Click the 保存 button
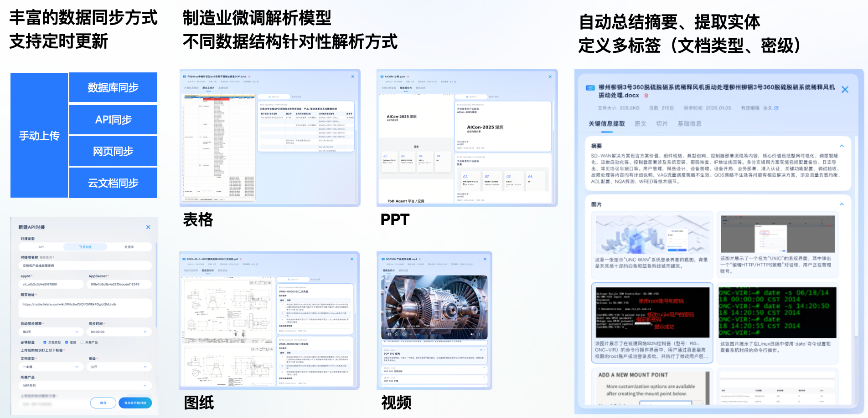868x418 pixels. tap(103, 403)
